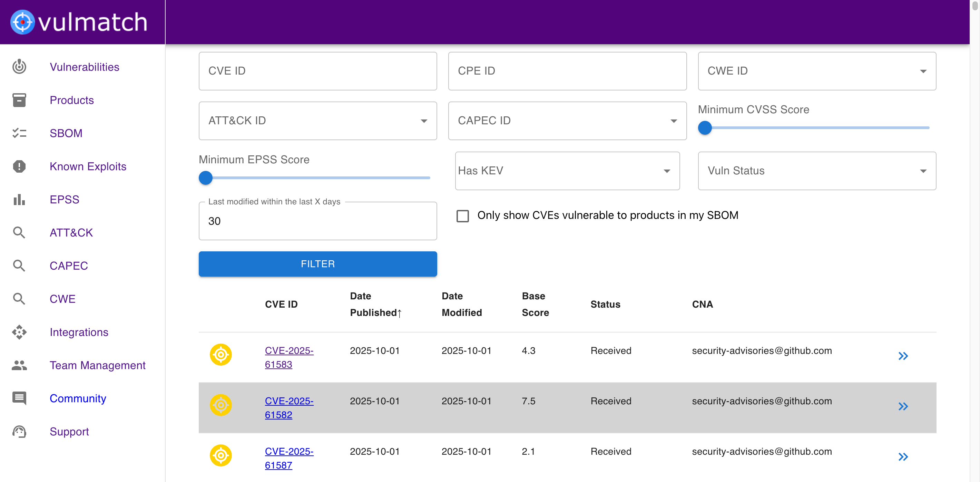
Task: Click the SBOM checklist icon
Action: [x=19, y=133]
